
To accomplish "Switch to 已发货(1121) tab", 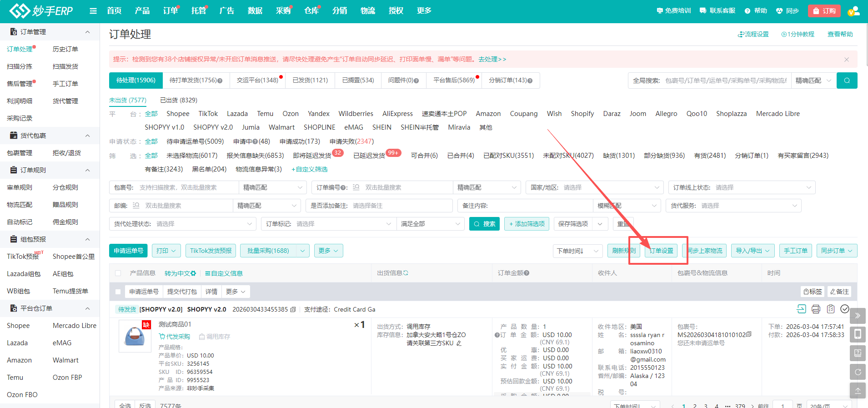I will tap(310, 80).
